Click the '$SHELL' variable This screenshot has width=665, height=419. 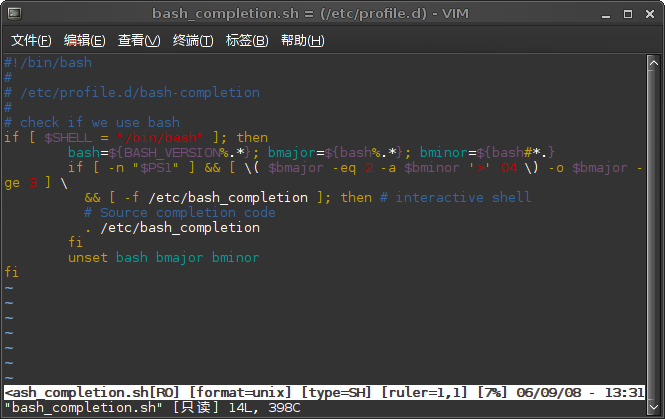click(68, 137)
